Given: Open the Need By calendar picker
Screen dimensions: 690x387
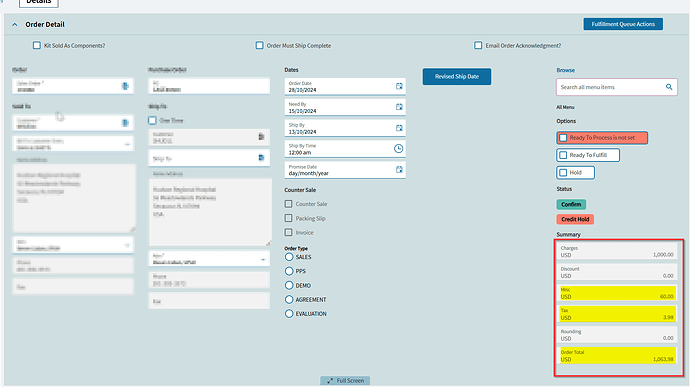Looking at the screenshot, I should click(x=399, y=107).
